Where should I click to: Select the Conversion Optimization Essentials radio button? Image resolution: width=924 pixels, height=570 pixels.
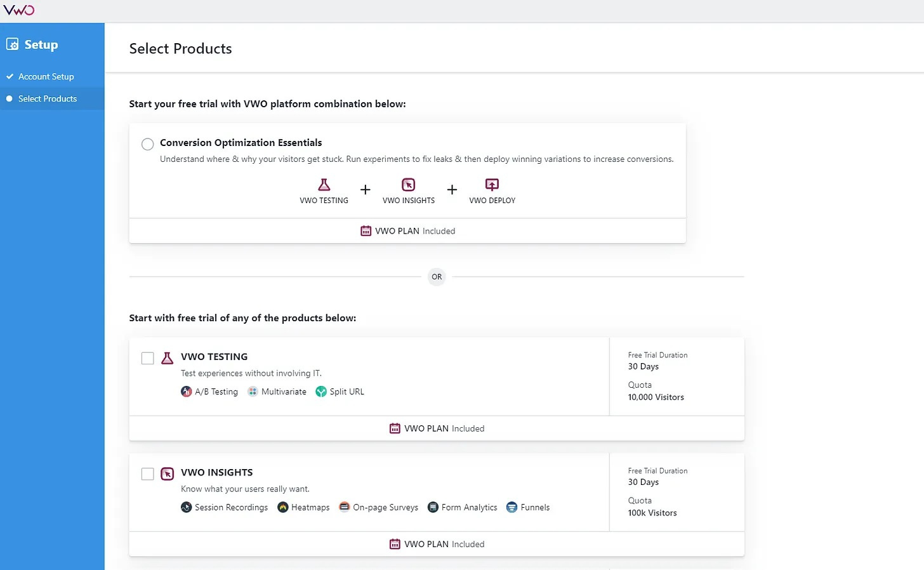coord(147,144)
